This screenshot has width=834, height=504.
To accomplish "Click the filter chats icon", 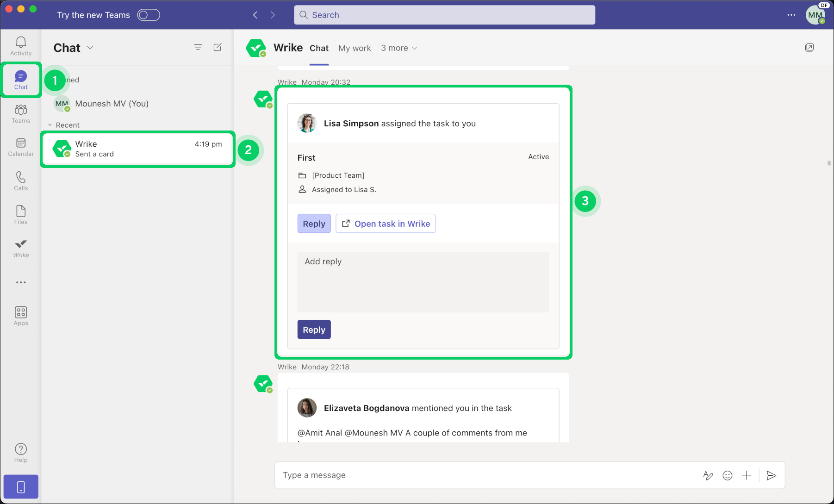I will pyautogui.click(x=198, y=47).
